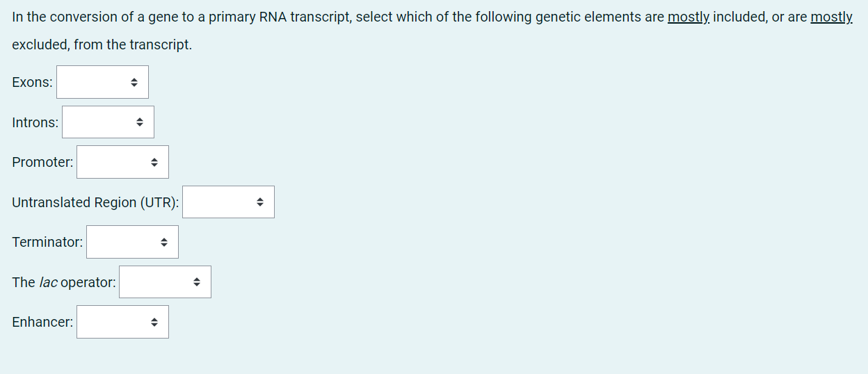Click the first underlined "mostly" word

click(689, 17)
